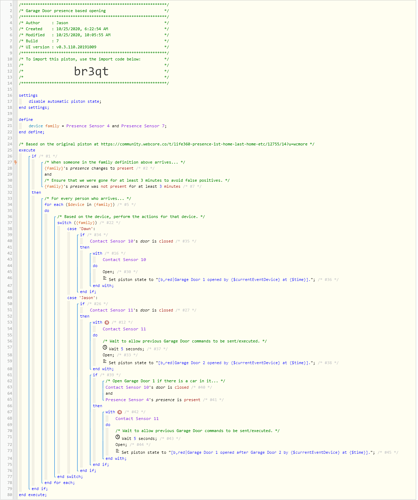This screenshot has width=418, height=500.
Task: Select the case 'Jason' line
Action: coord(82,298)
